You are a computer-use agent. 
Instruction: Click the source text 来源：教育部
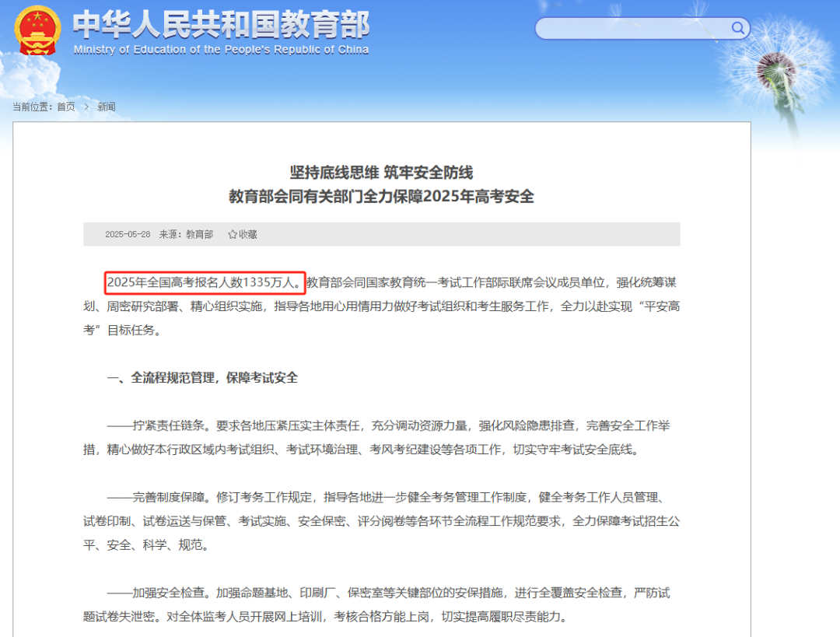(186, 234)
